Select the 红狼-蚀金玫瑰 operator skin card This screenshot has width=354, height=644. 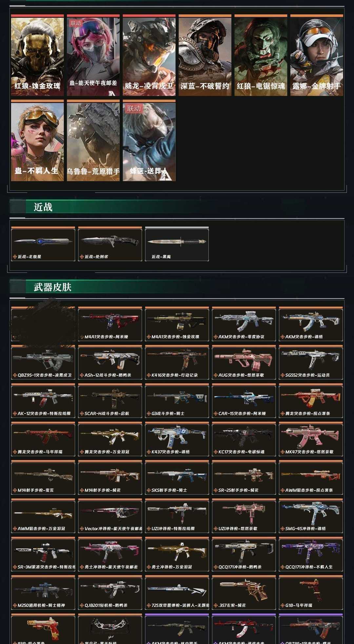(x=37, y=55)
